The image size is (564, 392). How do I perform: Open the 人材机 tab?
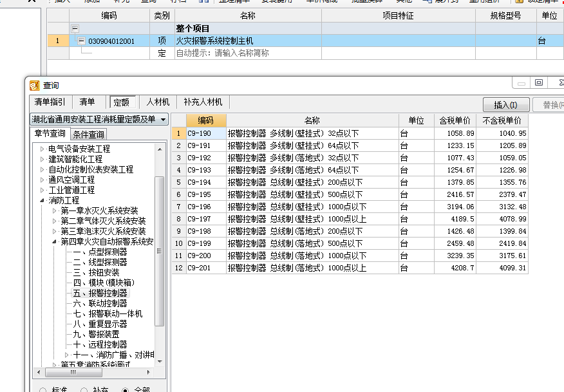(158, 102)
